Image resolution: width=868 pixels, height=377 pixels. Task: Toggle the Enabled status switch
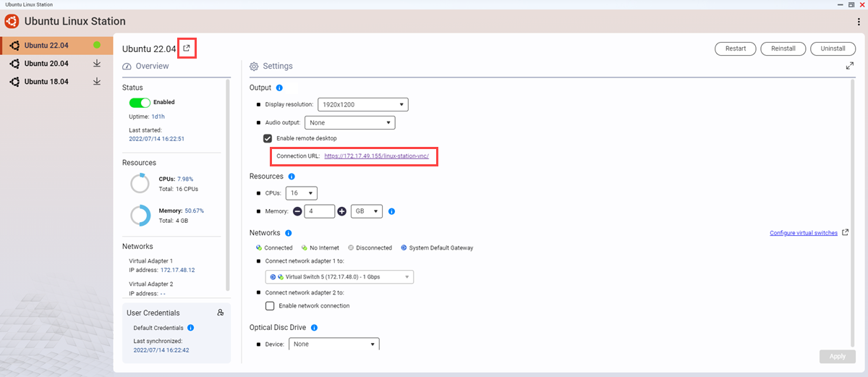click(x=140, y=103)
